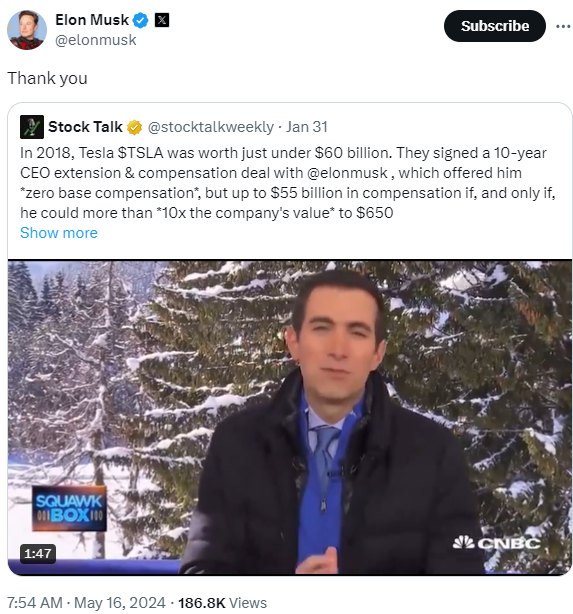Click the 1:47 video duration badge

pos(38,553)
